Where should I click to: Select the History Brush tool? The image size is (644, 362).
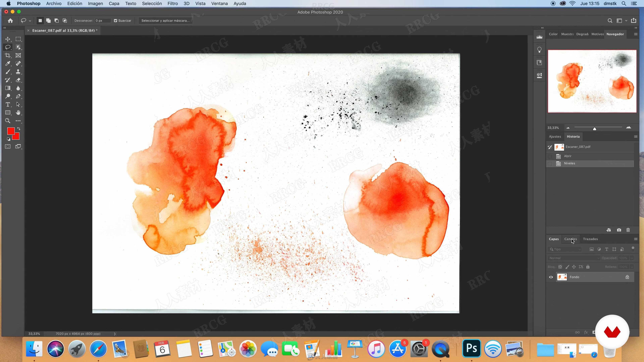point(8,80)
